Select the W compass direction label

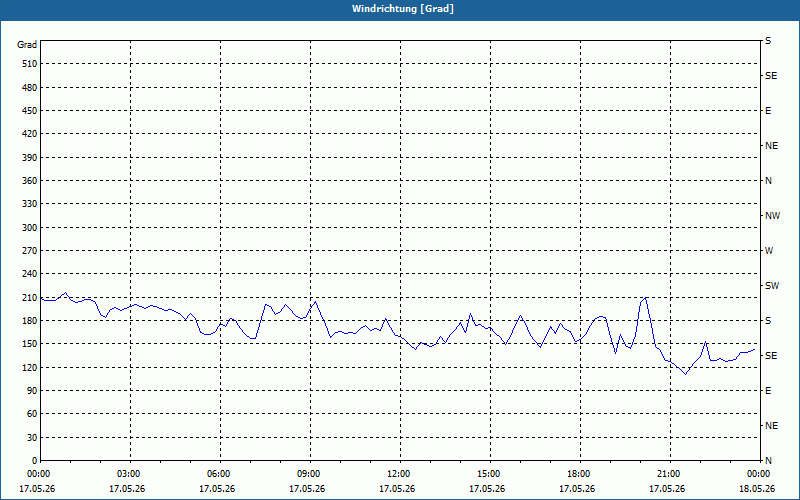tap(769, 251)
